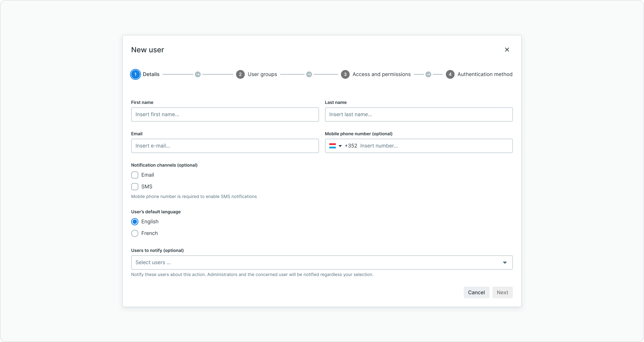This screenshot has width=644, height=342.
Task: Click arrow icon between Details and User groups
Action: [x=198, y=74]
